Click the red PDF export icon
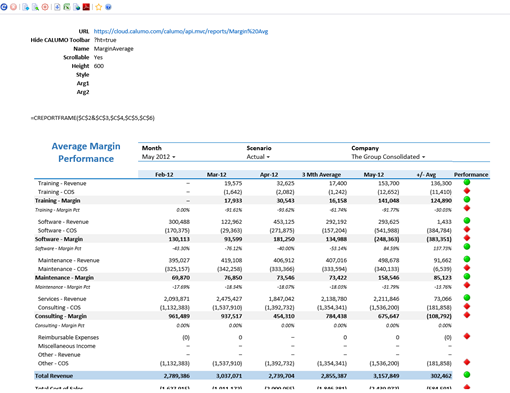The width and height of the screenshot is (510, 393). point(86,7)
